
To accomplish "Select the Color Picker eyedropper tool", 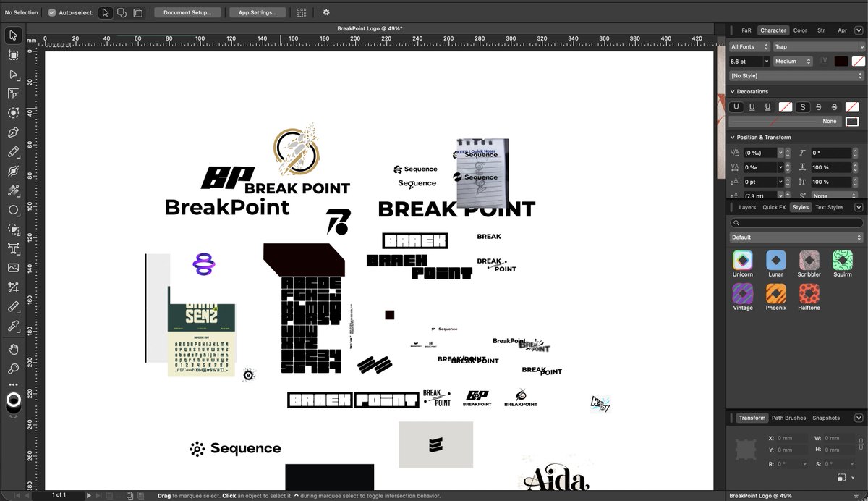I will point(13,327).
